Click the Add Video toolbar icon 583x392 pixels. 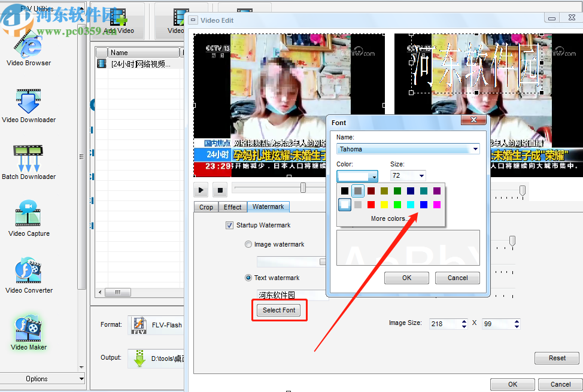[119, 21]
